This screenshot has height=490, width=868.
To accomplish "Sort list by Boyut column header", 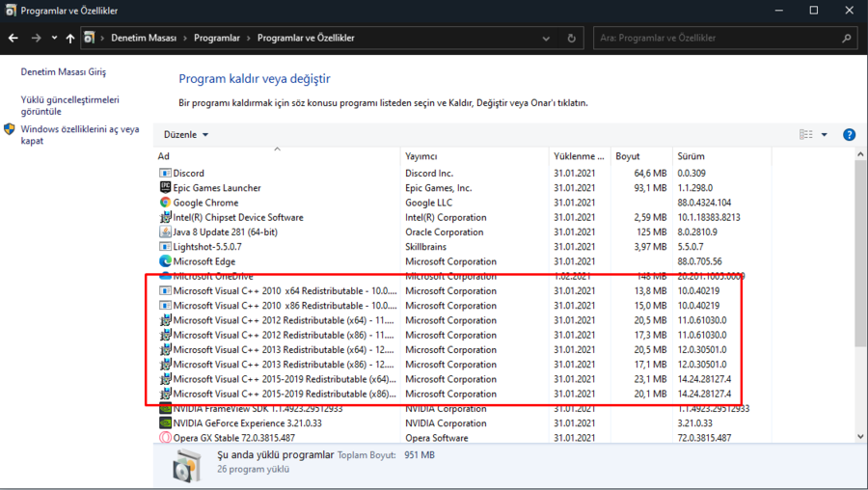I will pyautogui.click(x=628, y=156).
